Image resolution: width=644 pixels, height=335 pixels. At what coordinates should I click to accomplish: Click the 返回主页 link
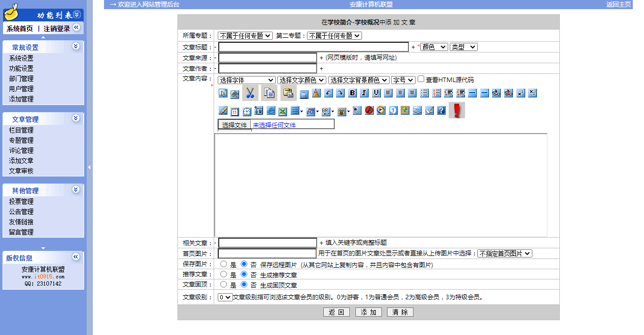tap(618, 5)
